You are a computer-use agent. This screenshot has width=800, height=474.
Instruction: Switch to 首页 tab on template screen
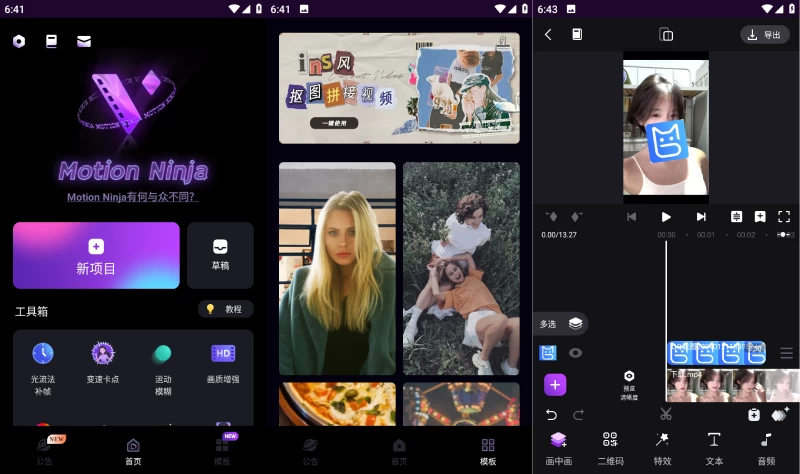tap(399, 452)
